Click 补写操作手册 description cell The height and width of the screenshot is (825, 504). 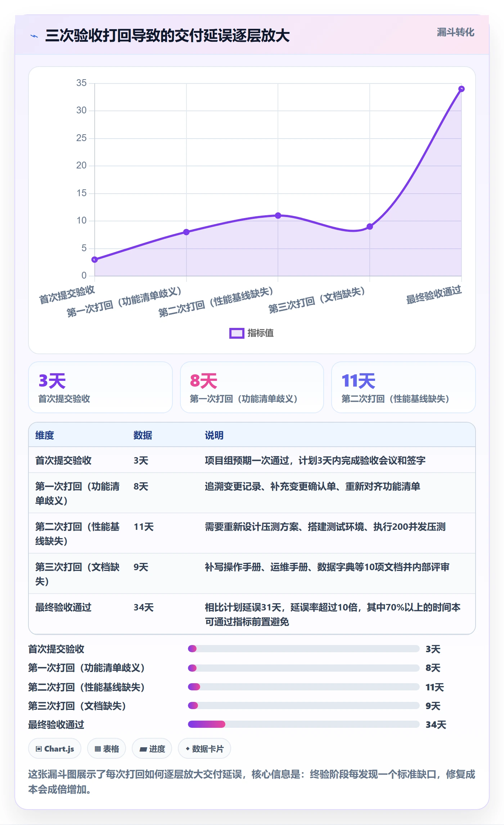click(327, 567)
